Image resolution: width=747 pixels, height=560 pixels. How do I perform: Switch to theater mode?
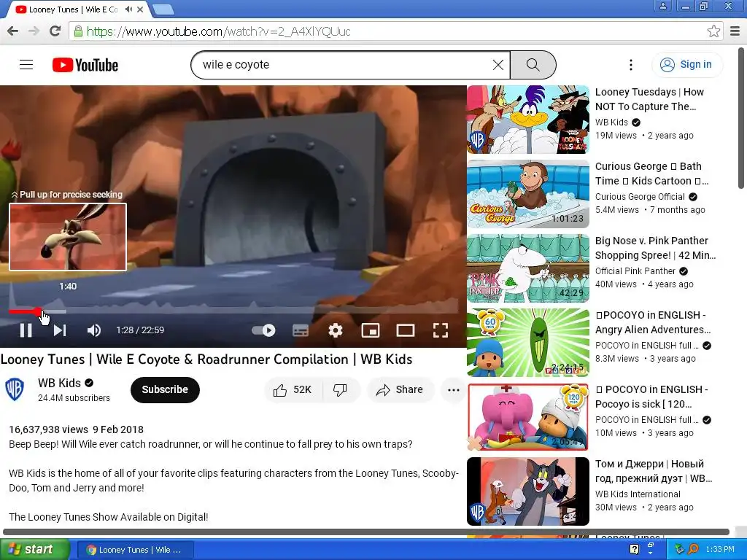(x=406, y=330)
